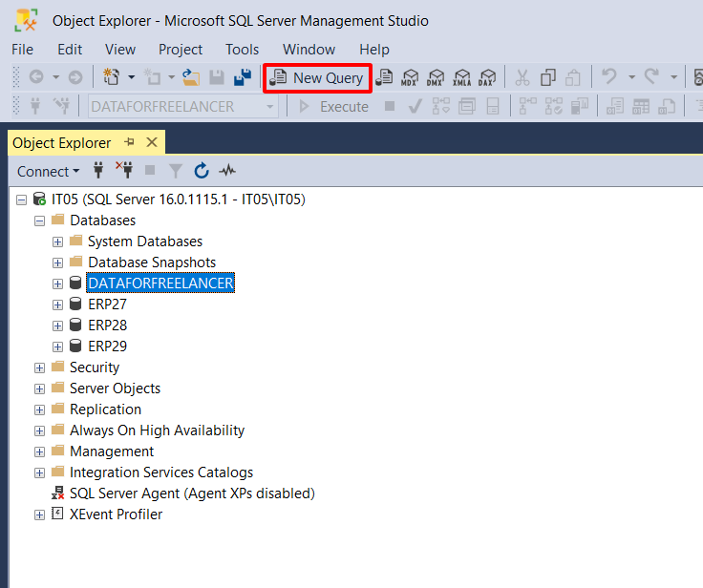
Task: Select SQL Server Agent (Agent XPs disabled)
Action: pyautogui.click(x=192, y=493)
